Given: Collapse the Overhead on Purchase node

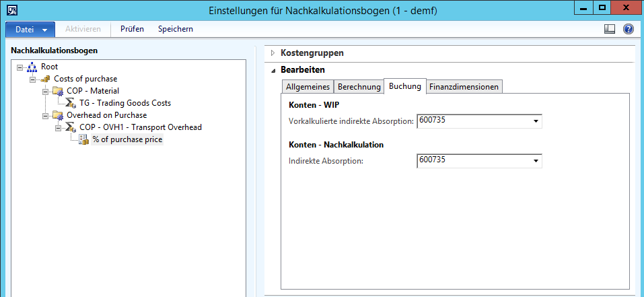Looking at the screenshot, I should [45, 115].
